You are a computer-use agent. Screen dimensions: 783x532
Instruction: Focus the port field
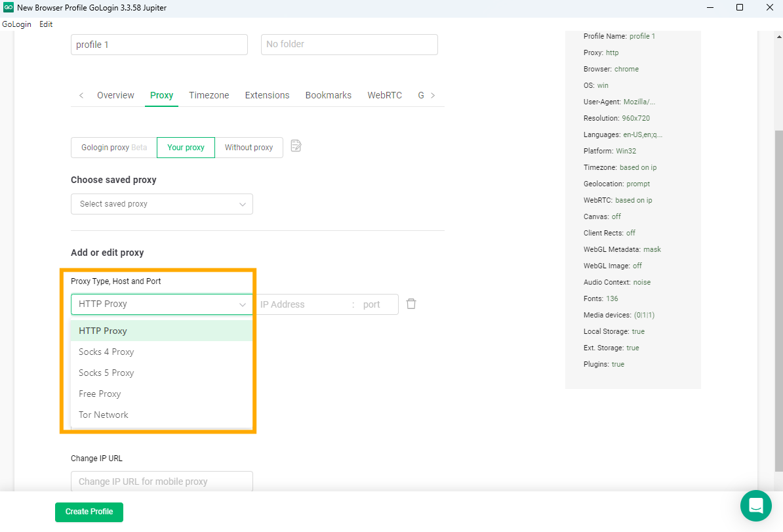tap(378, 304)
